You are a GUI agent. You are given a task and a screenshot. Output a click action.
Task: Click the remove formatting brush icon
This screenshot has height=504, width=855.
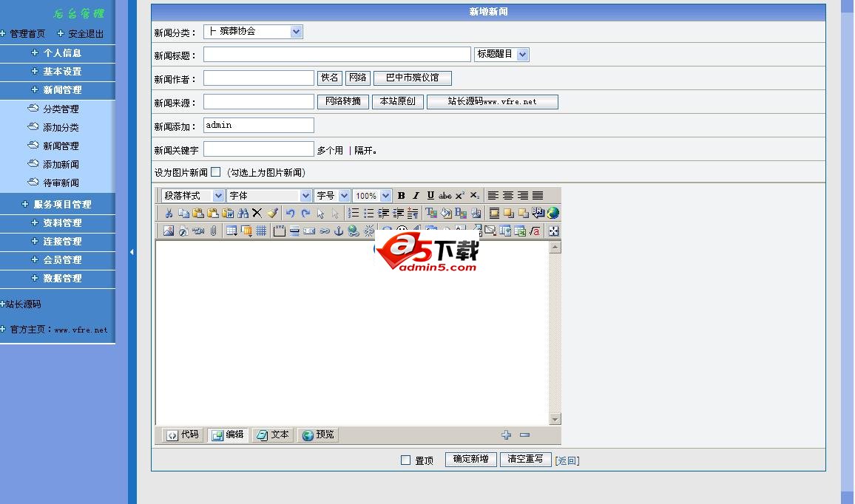point(272,213)
